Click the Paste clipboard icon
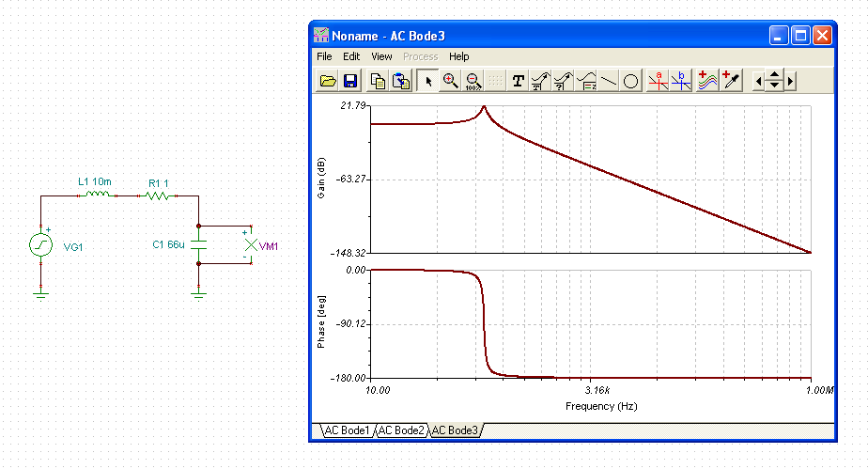This screenshot has height=469, width=868. (401, 82)
